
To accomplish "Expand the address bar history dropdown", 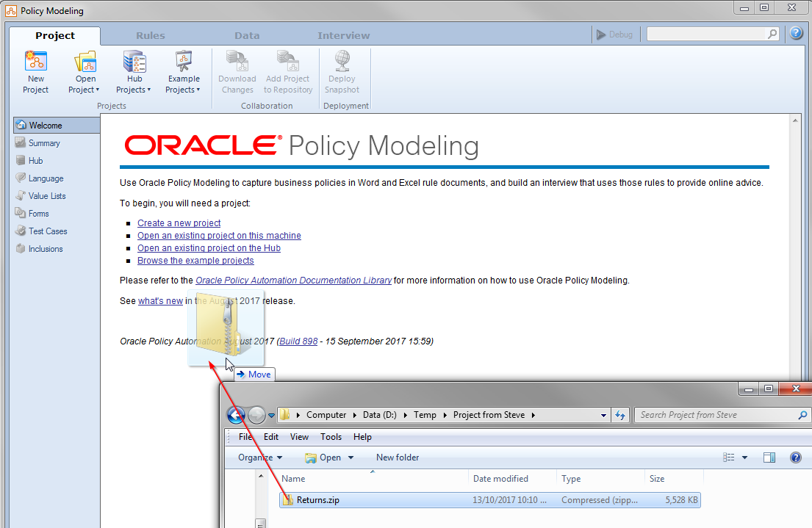I will (x=603, y=415).
